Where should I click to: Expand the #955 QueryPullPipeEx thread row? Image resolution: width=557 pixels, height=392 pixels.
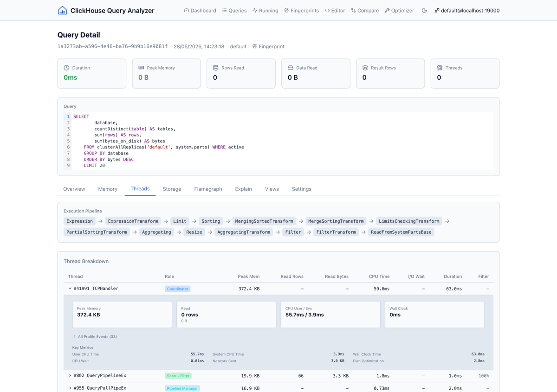click(278, 388)
